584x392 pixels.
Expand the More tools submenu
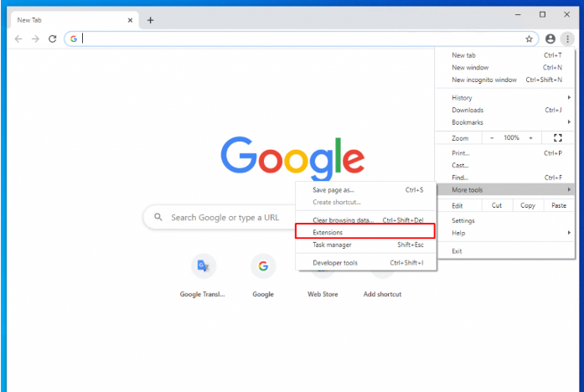(505, 190)
